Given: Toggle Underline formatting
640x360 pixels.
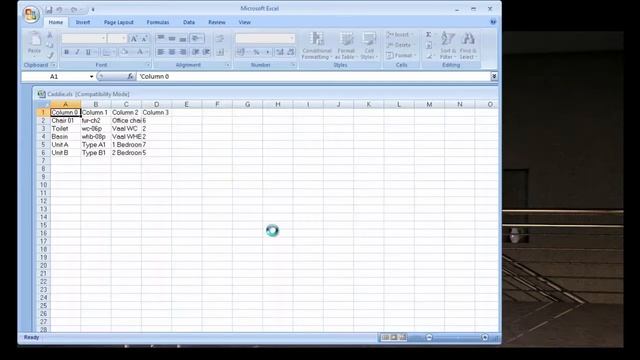Looking at the screenshot, I should click(88, 52).
